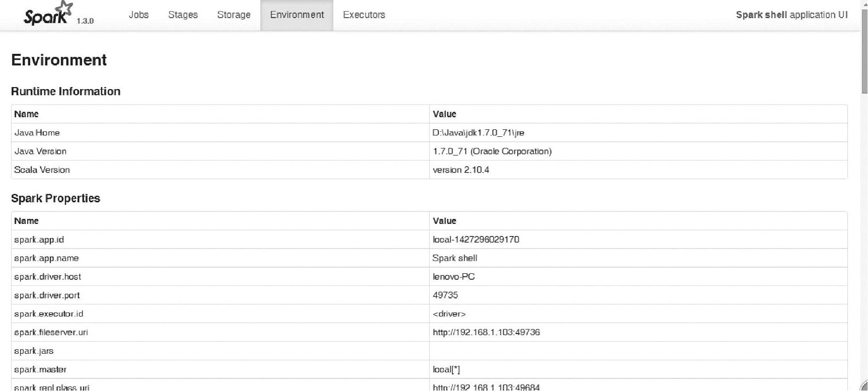This screenshot has width=868, height=391.
Task: Open the Jobs tab
Action: (138, 15)
